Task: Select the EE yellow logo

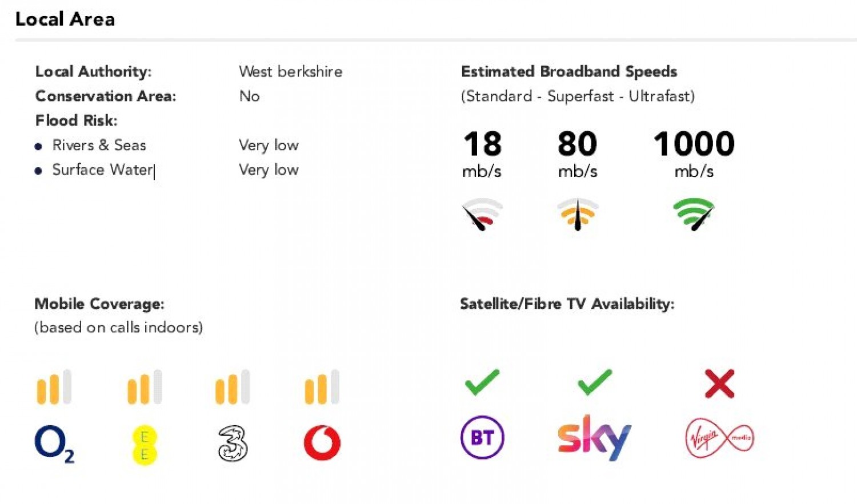Action: coord(145,445)
